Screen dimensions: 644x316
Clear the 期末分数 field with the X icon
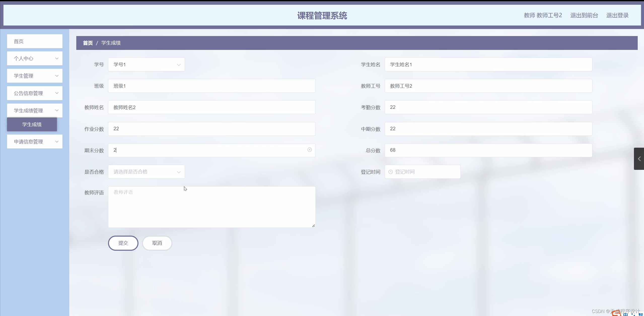pyautogui.click(x=309, y=150)
